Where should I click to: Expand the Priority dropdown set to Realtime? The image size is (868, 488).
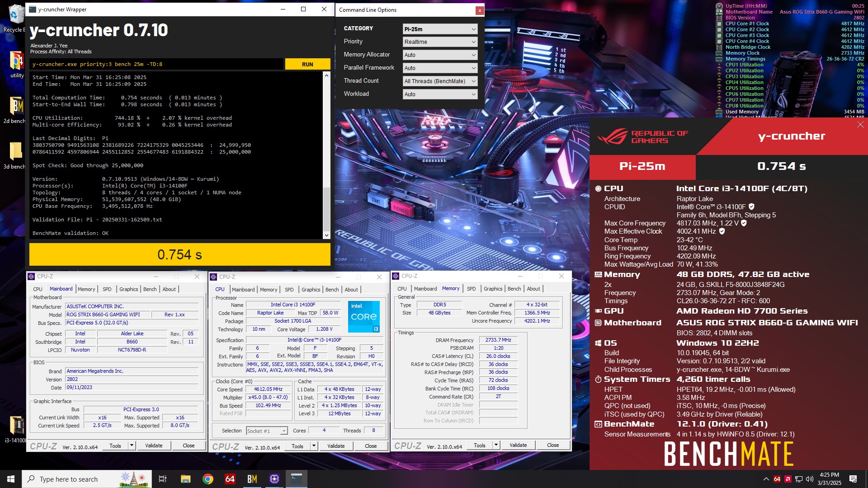pyautogui.click(x=440, y=42)
